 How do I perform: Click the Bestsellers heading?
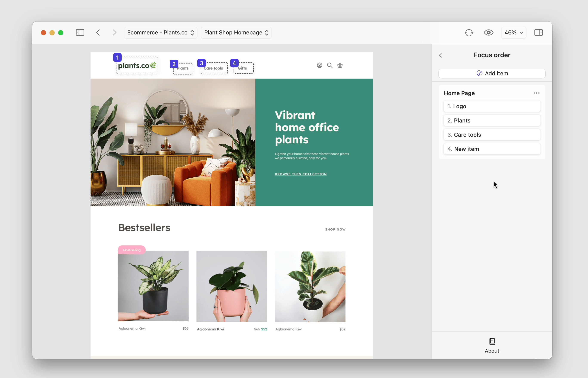click(144, 228)
